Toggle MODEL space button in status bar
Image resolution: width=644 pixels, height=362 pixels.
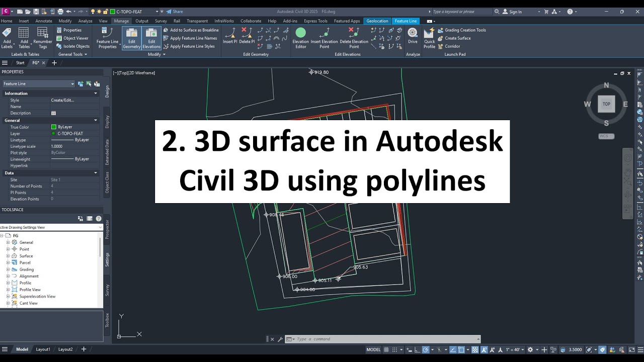click(373, 349)
